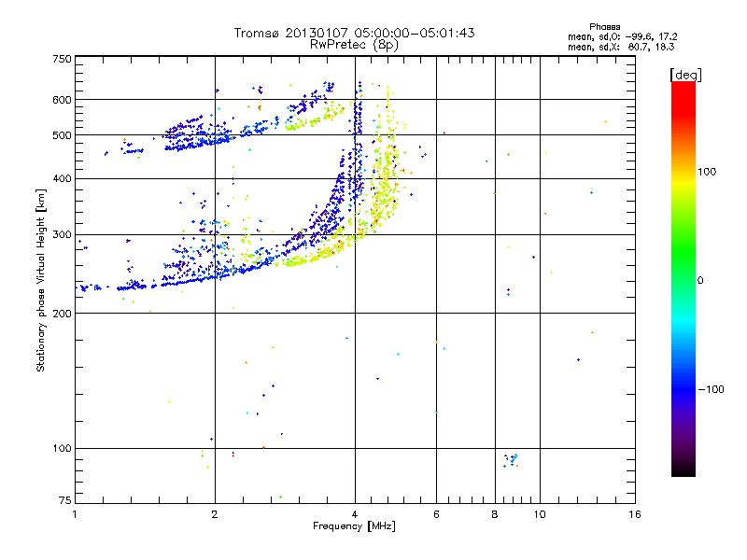747x560 pixels.
Task: Click the y-axis label '400'
Action: [62, 178]
